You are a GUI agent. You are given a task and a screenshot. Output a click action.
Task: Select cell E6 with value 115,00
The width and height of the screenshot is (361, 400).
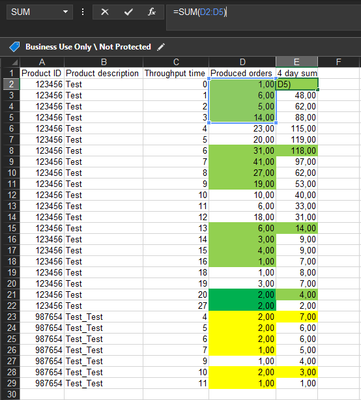[297, 129]
